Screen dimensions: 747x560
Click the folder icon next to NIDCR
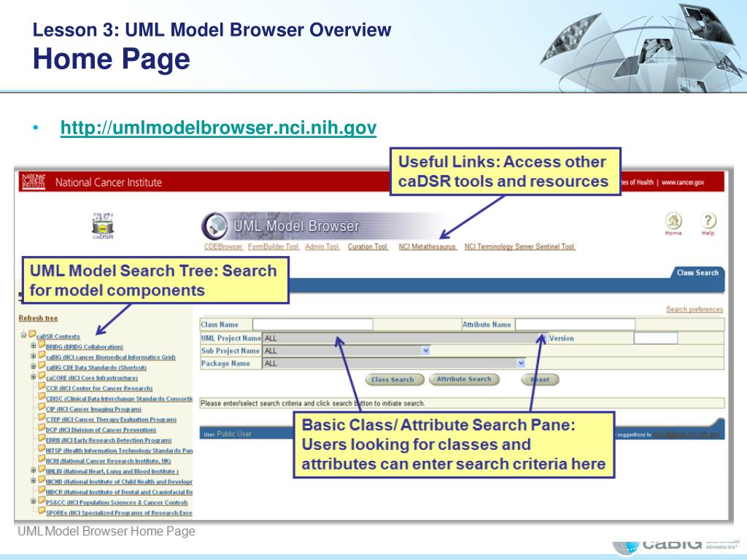(x=42, y=490)
